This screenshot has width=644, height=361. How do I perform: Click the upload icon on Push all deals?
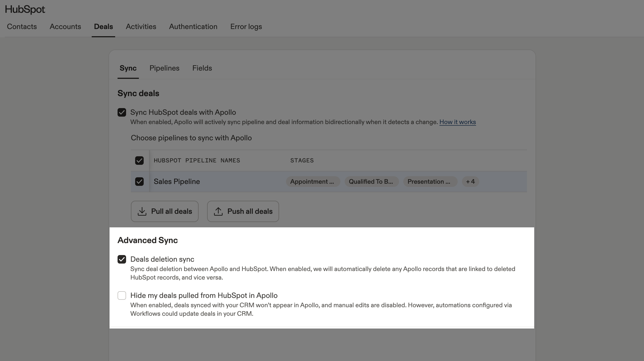pos(218,211)
